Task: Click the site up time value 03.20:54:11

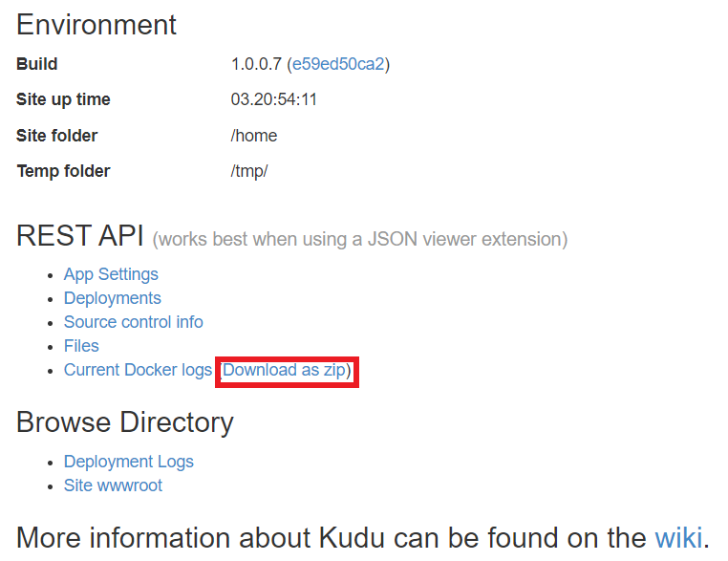Action: pyautogui.click(x=273, y=99)
